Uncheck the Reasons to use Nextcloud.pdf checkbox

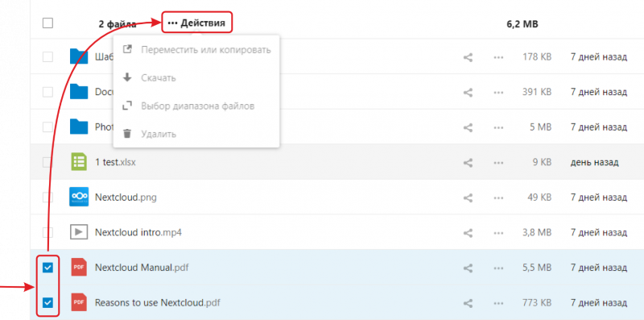(48, 303)
